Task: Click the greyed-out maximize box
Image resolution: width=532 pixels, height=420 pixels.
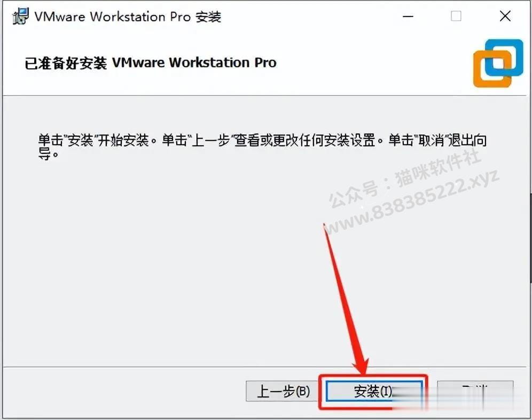Action: tap(456, 16)
